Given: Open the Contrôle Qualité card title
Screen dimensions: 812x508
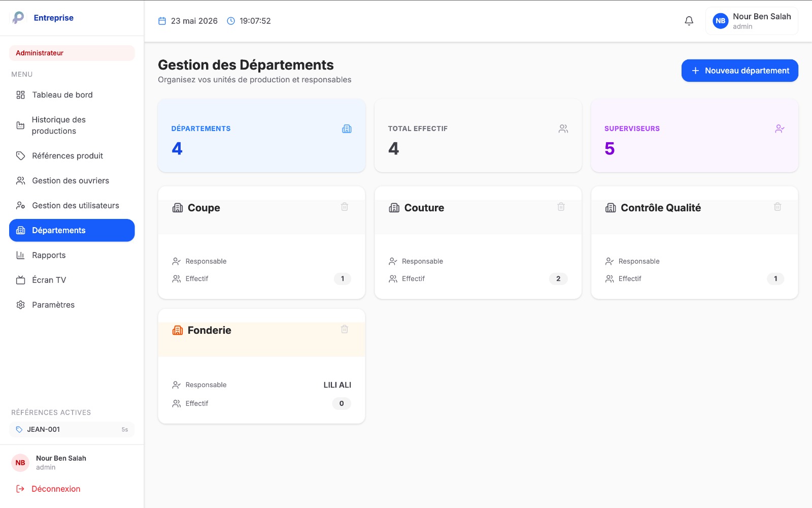Looking at the screenshot, I should [x=661, y=208].
